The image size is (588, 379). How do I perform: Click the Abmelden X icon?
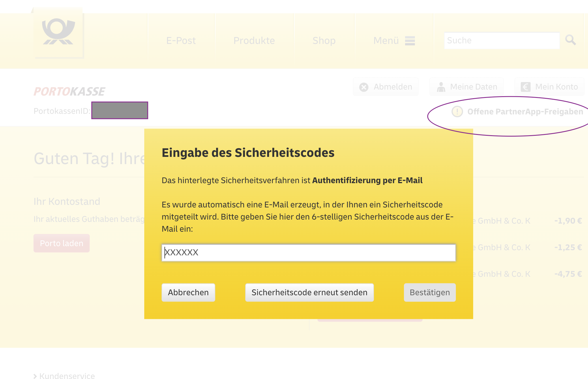click(x=364, y=87)
